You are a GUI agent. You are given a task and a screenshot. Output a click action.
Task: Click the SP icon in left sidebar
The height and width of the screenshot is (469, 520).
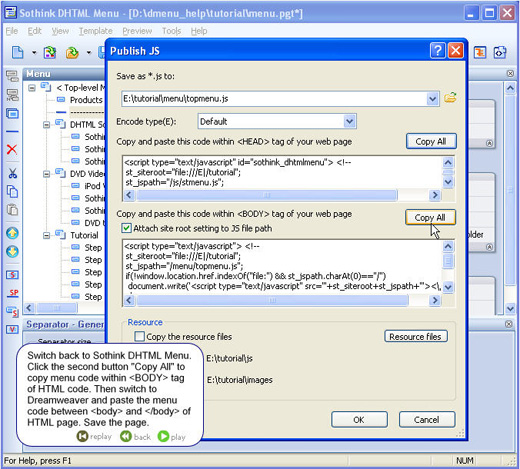13,293
